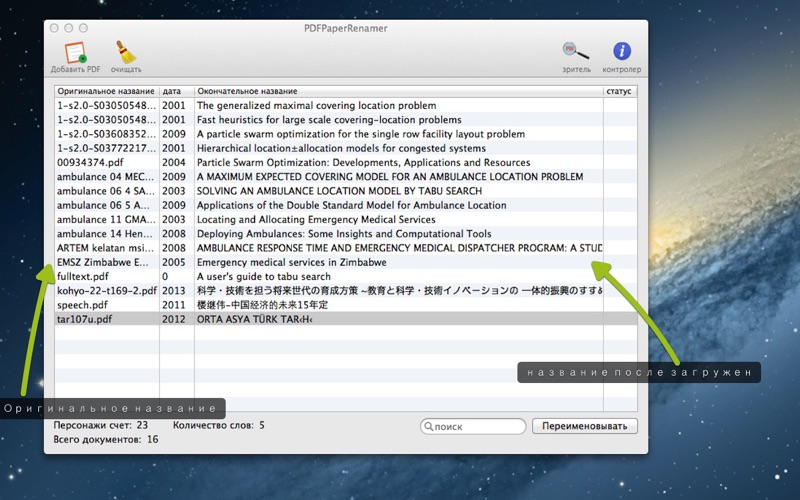Select file name kohyo-22-t169-2.pdf

click(107, 291)
